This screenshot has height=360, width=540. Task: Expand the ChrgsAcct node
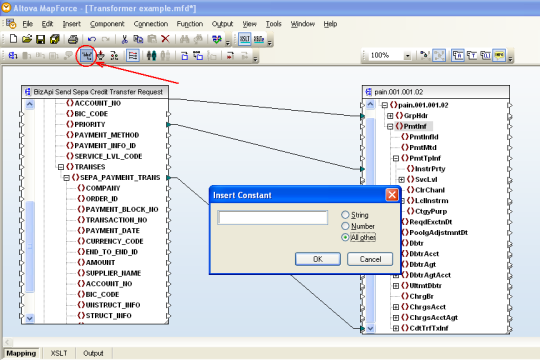396,307
